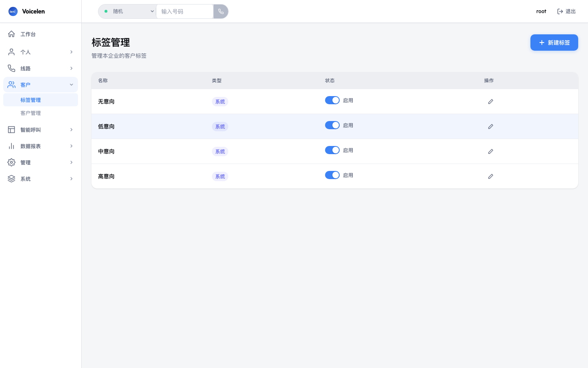Click the layers icon beside 系统
Image resolution: width=588 pixels, height=368 pixels.
(x=11, y=179)
